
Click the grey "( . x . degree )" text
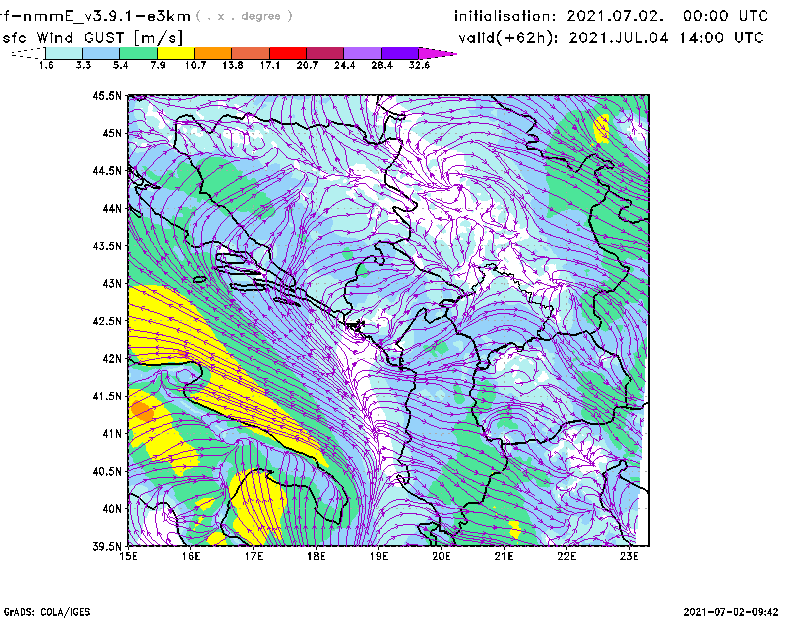pyautogui.click(x=244, y=16)
